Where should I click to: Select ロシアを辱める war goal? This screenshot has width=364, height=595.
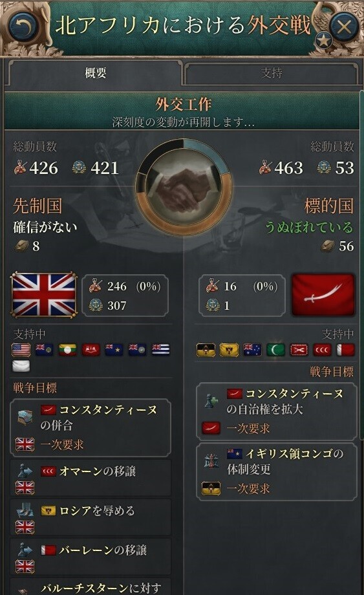pos(91,517)
